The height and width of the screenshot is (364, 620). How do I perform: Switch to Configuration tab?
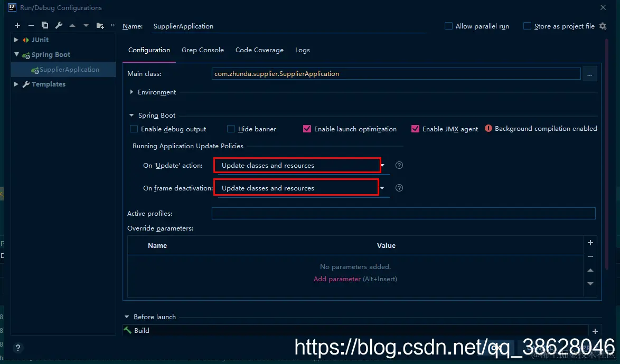pos(149,50)
